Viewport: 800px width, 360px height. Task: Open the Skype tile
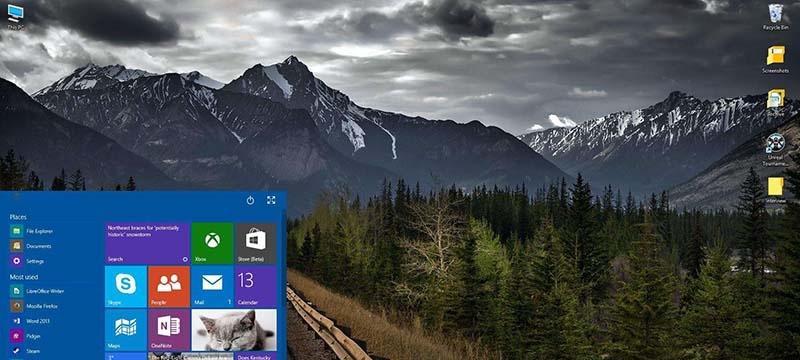click(126, 287)
